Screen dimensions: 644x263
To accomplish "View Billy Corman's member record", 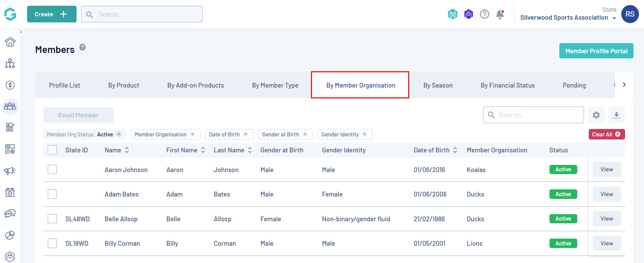I will click(606, 243).
